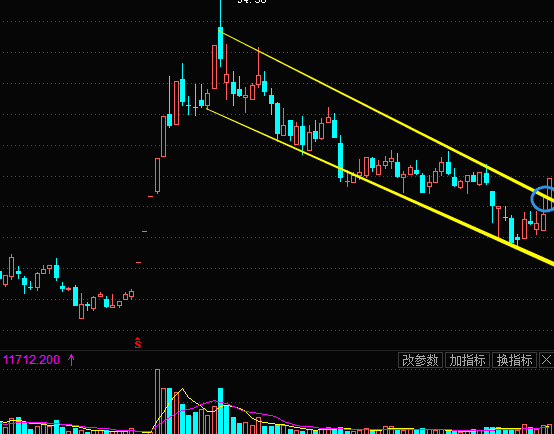The width and height of the screenshot is (554, 434).
Task: Select the lower yellow channel trend line
Action: click(380, 186)
